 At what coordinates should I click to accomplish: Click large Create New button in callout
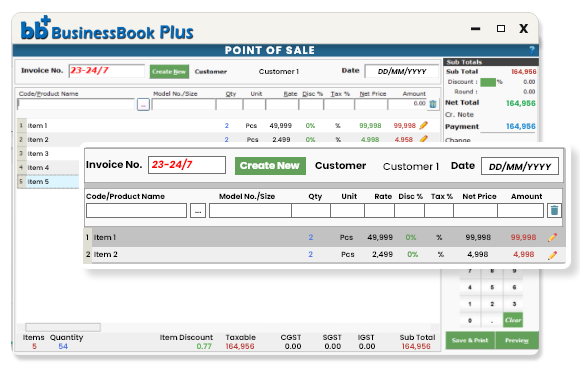tap(270, 166)
